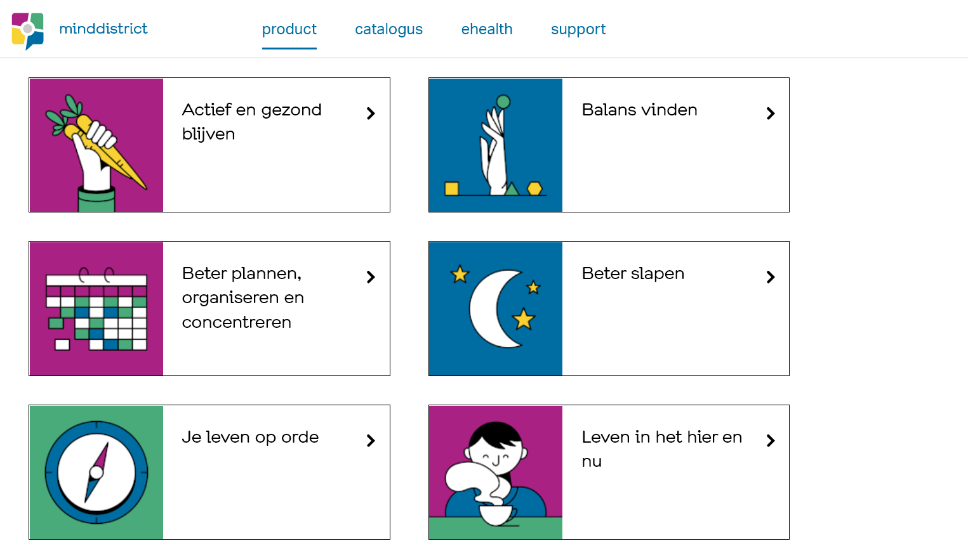Click the compass illustration
Image resolution: width=968 pixels, height=560 pixels.
[x=96, y=472]
